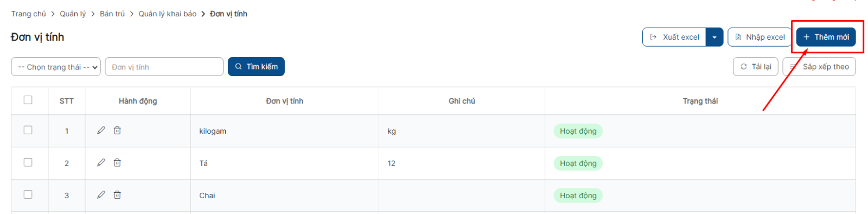
Task: Delete the Chai row using trash icon
Action: (117, 194)
